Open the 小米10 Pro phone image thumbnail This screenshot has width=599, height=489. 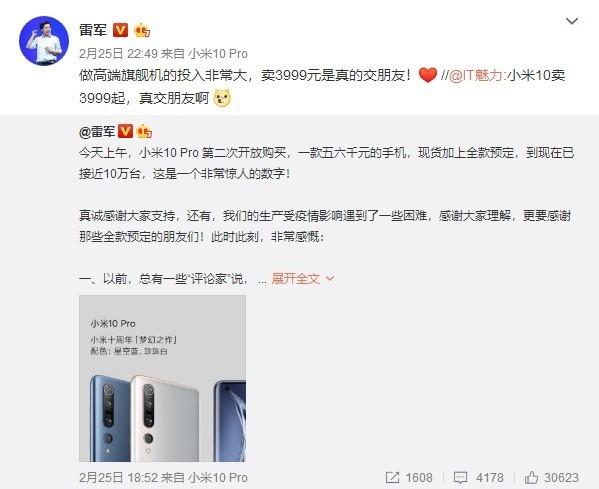click(x=162, y=378)
